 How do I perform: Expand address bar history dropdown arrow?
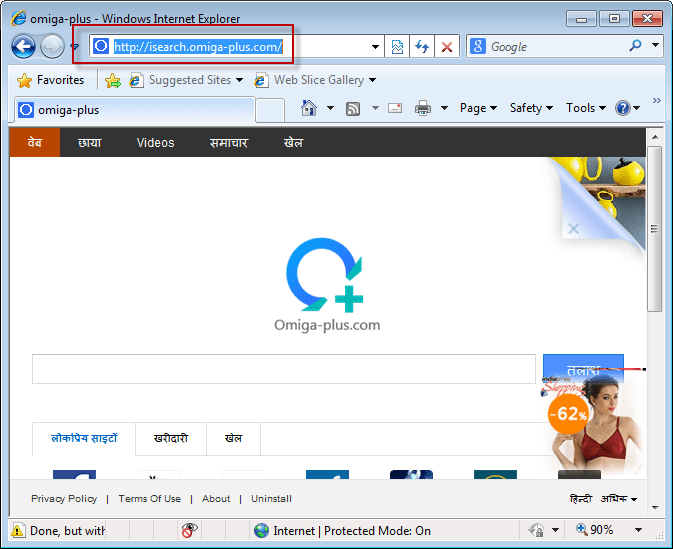[375, 46]
